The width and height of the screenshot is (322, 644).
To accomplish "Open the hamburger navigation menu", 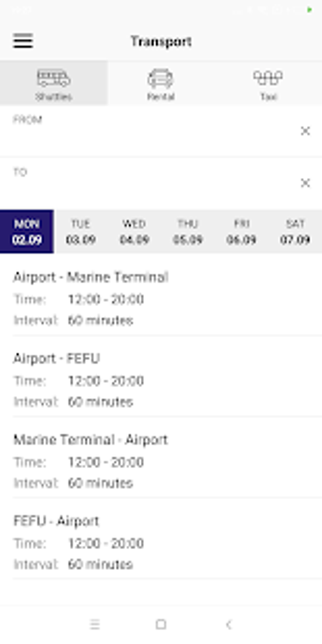I will pos(23,41).
